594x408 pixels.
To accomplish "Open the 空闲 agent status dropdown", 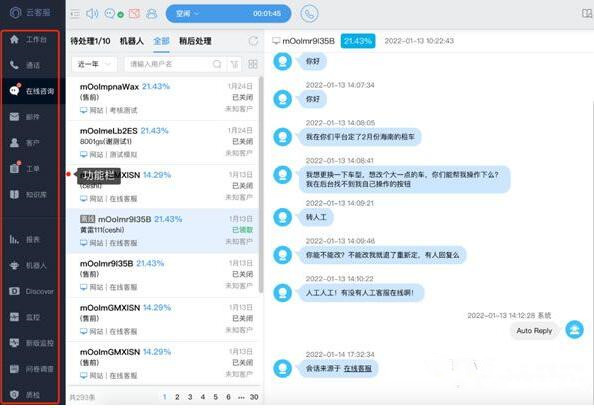I will pos(228,14).
